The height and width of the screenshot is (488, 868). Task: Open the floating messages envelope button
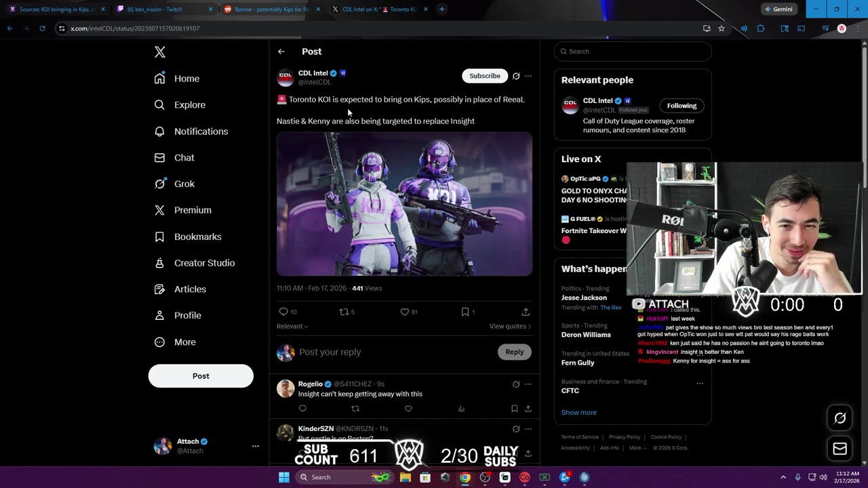click(x=840, y=449)
